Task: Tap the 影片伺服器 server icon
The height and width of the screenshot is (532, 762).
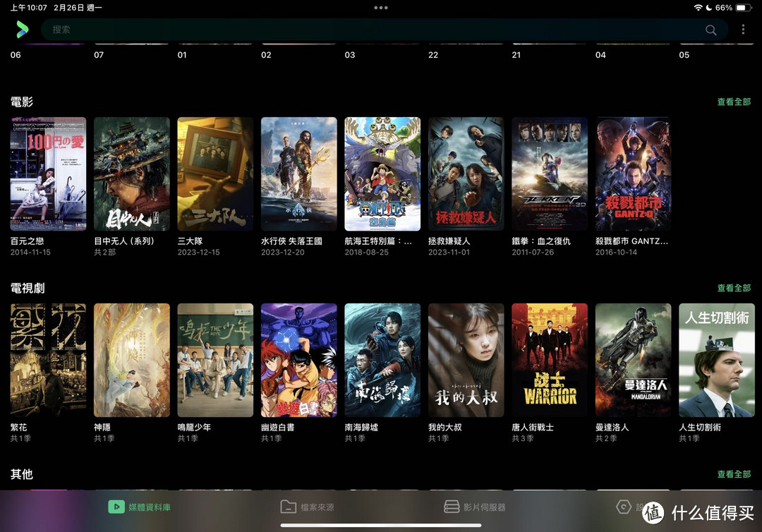Action: pos(452,507)
